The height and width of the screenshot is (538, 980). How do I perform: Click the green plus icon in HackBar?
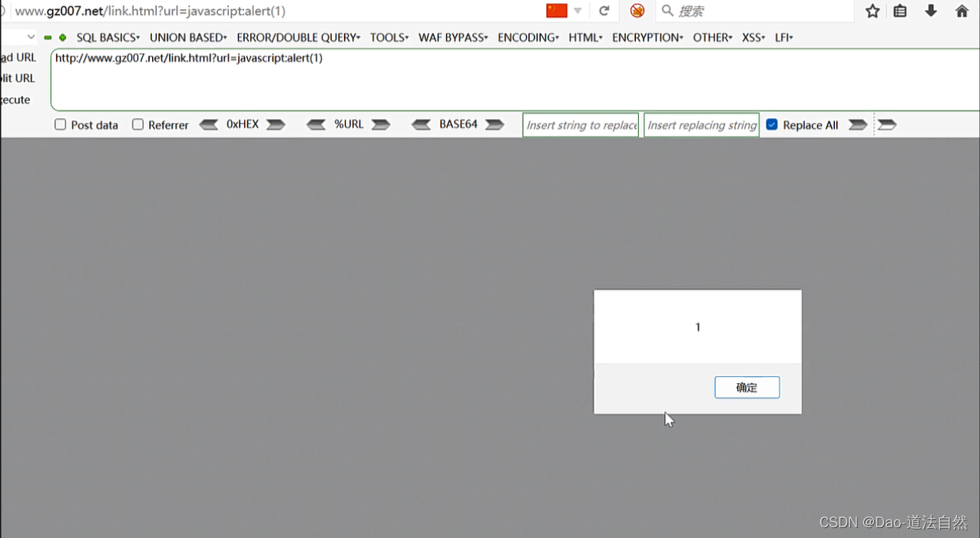pos(61,36)
